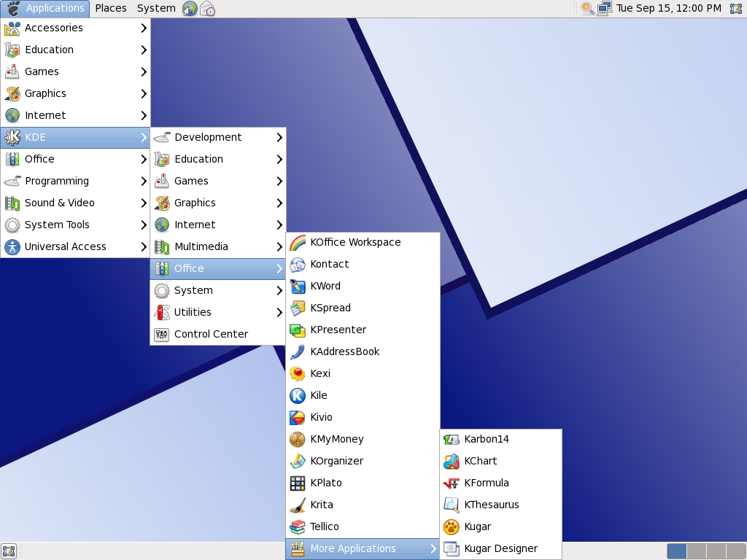Viewport: 747px width, 560px height.
Task: Open the KDE Internet submenu entry
Action: point(217,225)
